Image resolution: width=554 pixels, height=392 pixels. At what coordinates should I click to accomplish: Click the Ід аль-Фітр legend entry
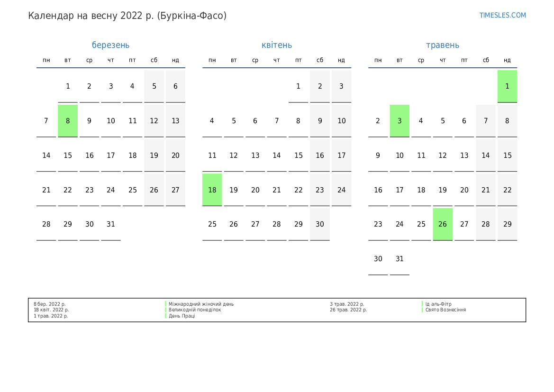438,304
